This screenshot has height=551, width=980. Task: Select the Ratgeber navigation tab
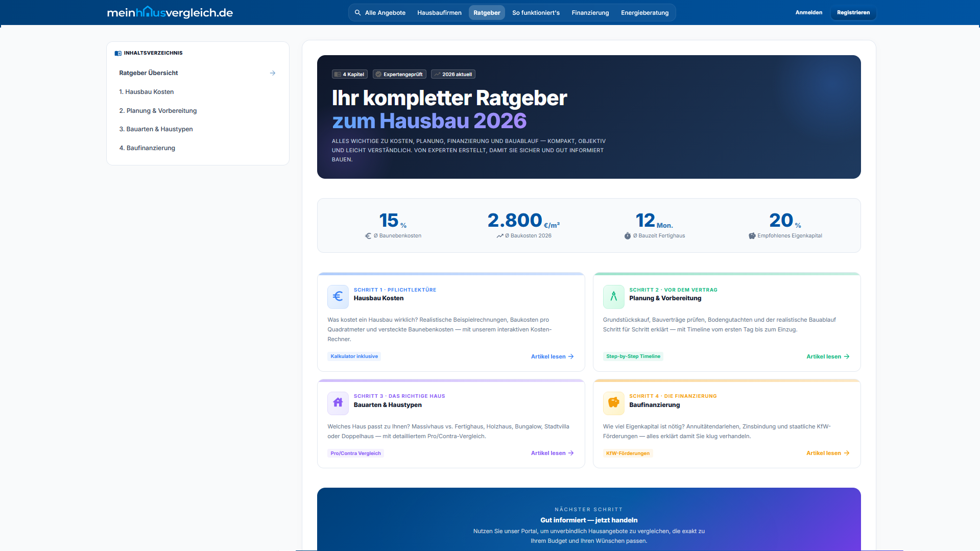point(486,13)
